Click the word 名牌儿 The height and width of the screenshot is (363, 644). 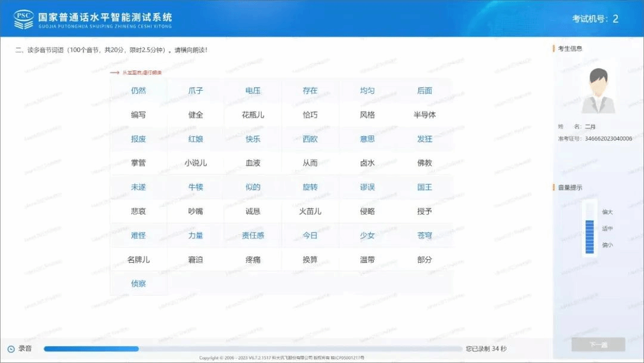pos(138,260)
